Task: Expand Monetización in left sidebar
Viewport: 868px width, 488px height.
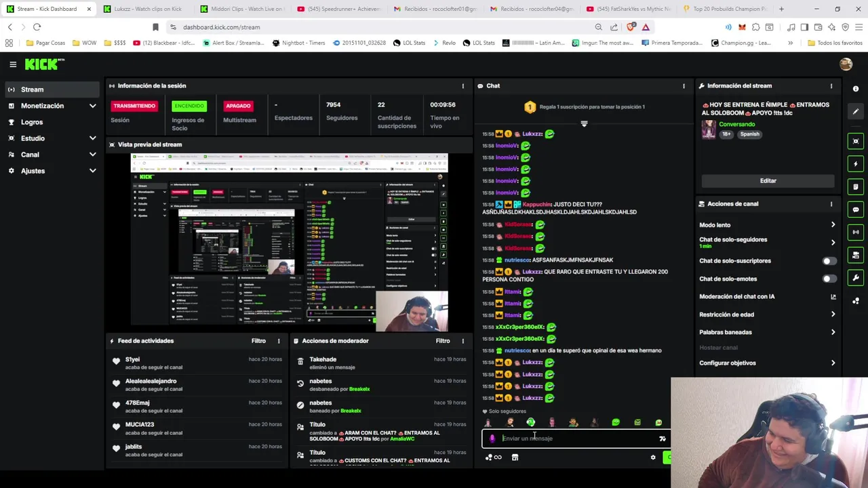Action: point(92,106)
